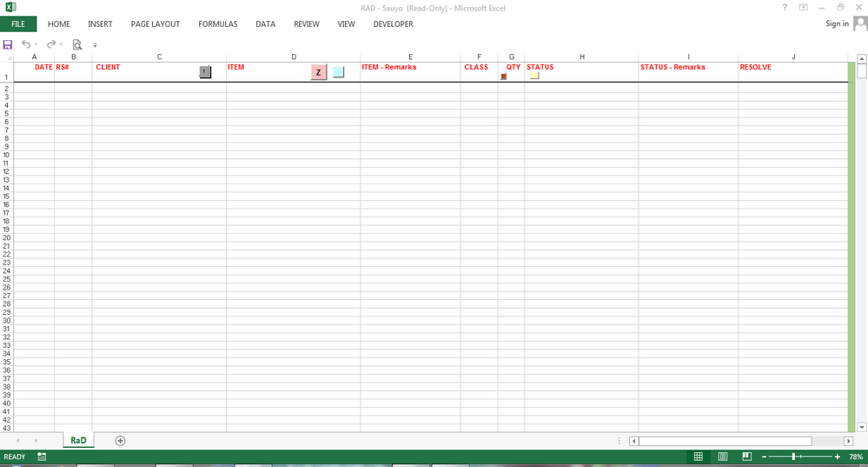Click the zoom slider handle
The image size is (868, 467).
pyautogui.click(x=794, y=457)
